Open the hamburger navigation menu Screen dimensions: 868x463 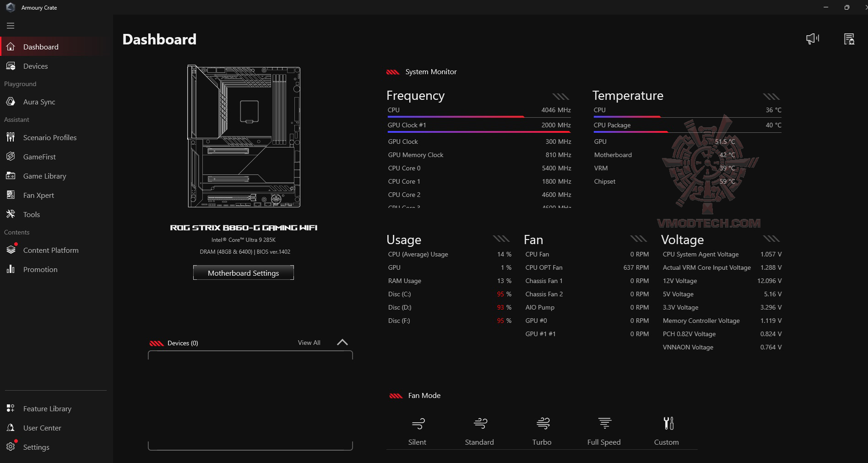click(11, 26)
